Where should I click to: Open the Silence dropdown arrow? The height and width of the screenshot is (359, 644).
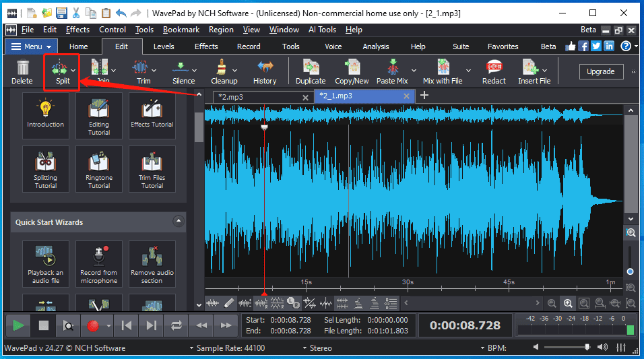(x=194, y=70)
